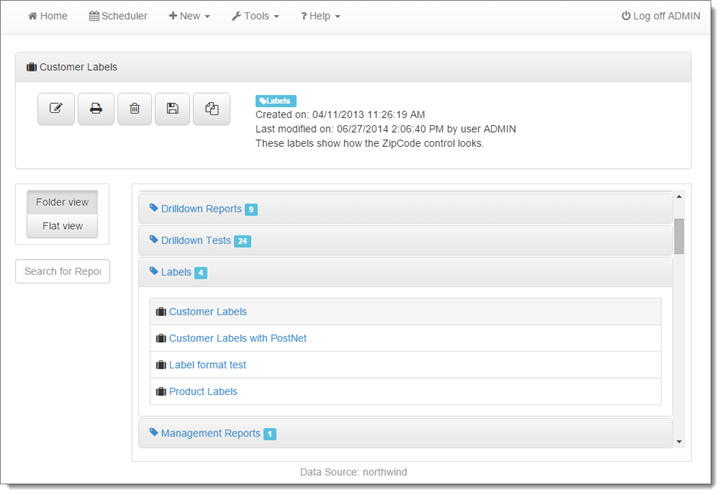Expand the Drilldown Tests folder
Viewport: 722px width, 495px height.
pos(195,241)
